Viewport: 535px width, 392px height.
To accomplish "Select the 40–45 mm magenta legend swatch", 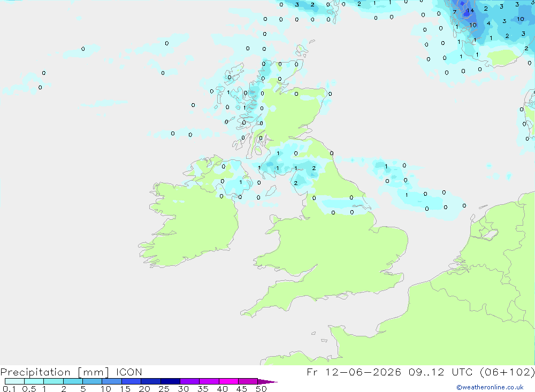I will coord(228,381).
